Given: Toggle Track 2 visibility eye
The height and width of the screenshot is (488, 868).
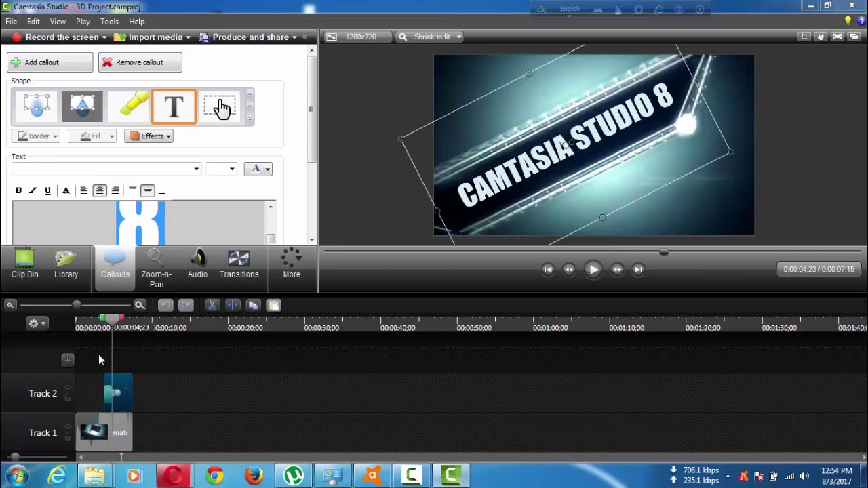Looking at the screenshot, I should point(67,388).
